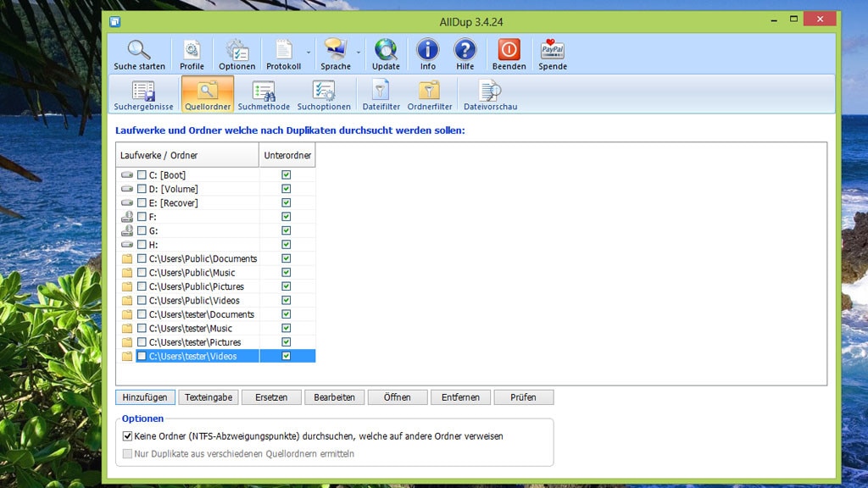
Task: Click the Update globe icon
Action: click(386, 50)
